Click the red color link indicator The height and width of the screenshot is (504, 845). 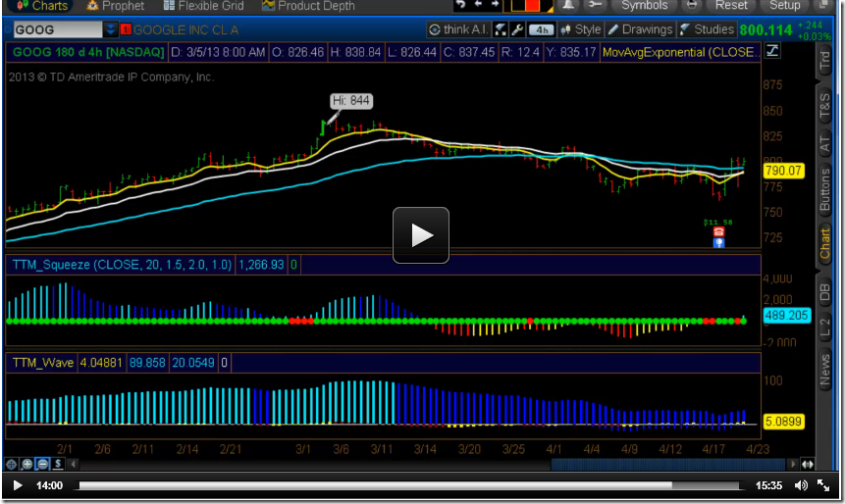[x=126, y=29]
